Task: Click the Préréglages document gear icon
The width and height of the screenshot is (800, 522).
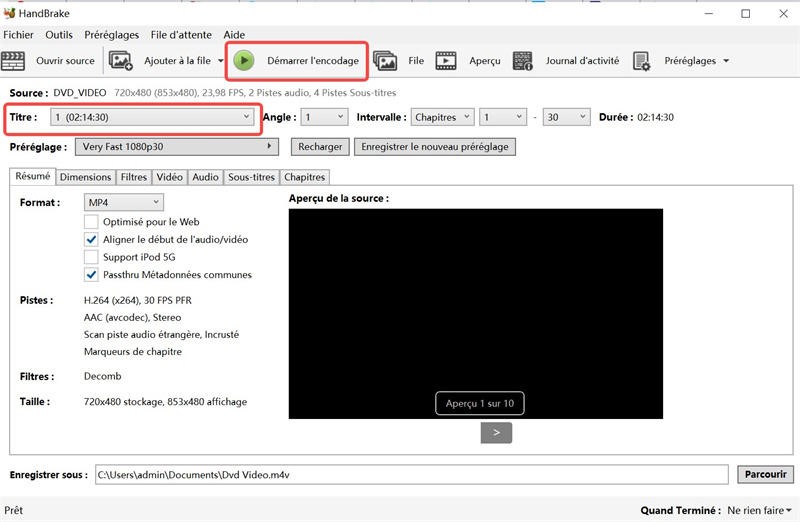Action: (x=641, y=61)
